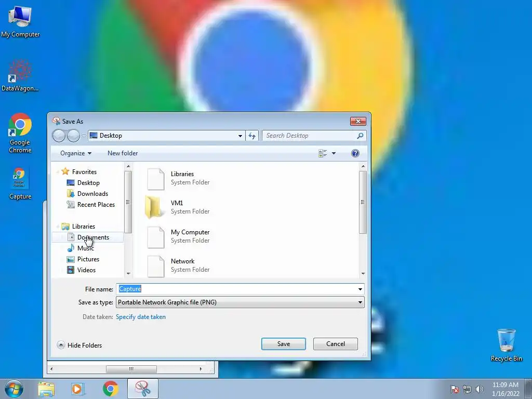This screenshot has width=532, height=399.
Task: Click Show desktop strip on taskbar
Action: click(528, 389)
